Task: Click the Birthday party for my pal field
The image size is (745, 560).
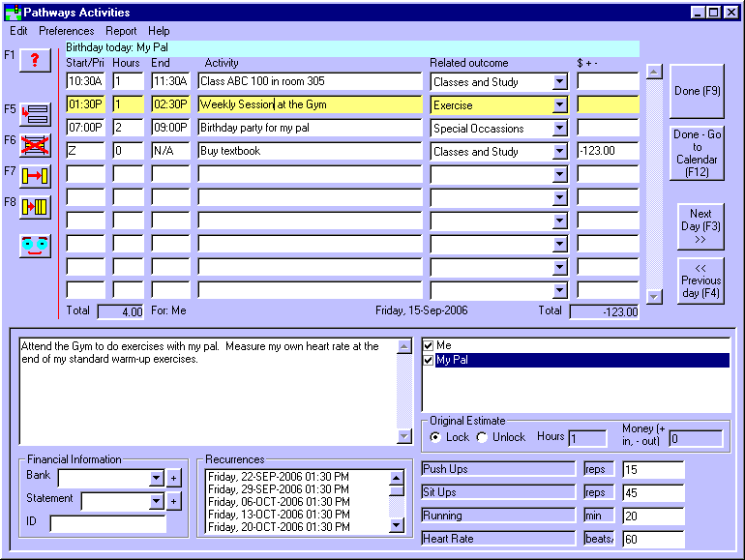Action: (310, 128)
